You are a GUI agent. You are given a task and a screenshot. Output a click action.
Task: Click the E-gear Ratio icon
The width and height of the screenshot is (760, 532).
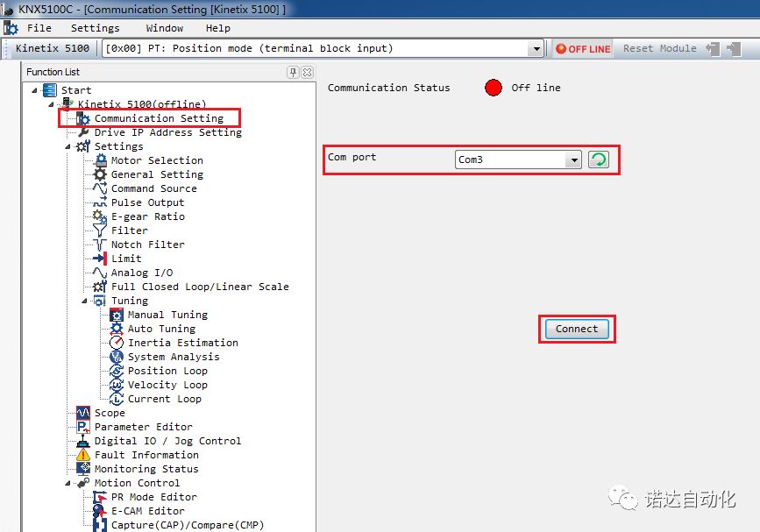click(x=100, y=216)
